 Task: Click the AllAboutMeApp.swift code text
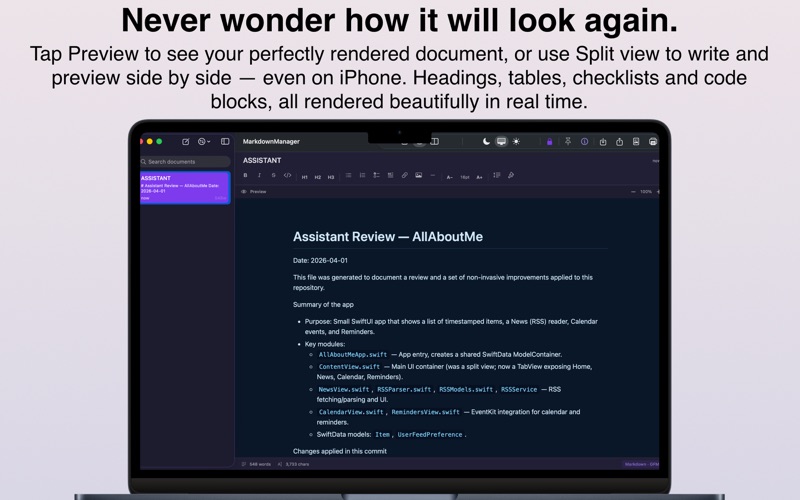pyautogui.click(x=353, y=355)
